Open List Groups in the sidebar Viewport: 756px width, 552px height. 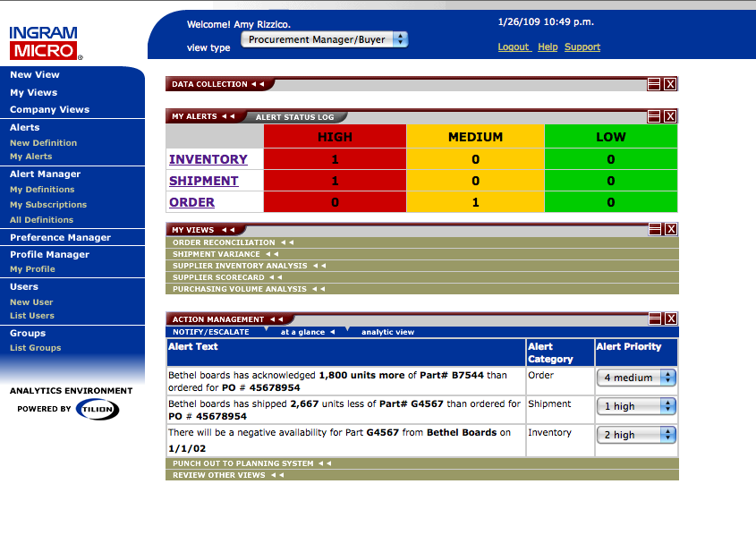pos(35,348)
